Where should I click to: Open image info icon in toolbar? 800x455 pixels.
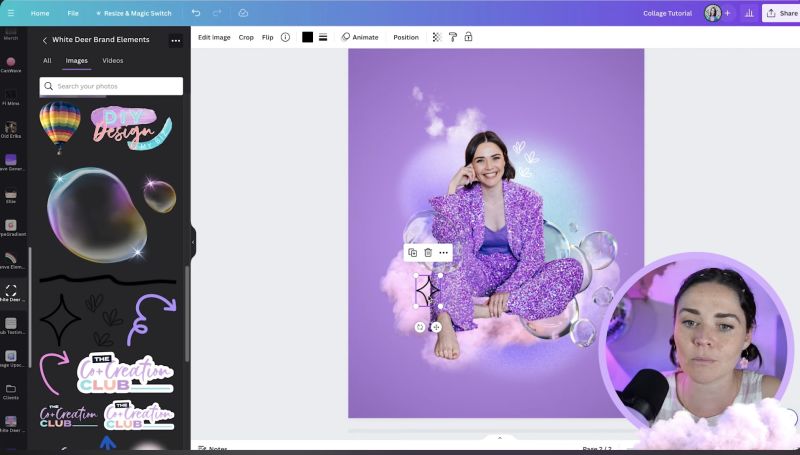[285, 37]
